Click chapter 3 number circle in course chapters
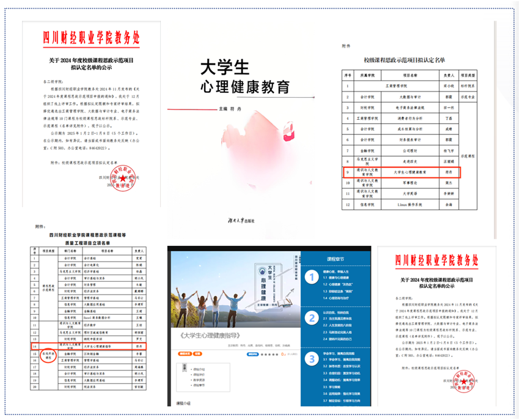Viewport: 520px width, 420px height. pyautogui.click(x=312, y=359)
